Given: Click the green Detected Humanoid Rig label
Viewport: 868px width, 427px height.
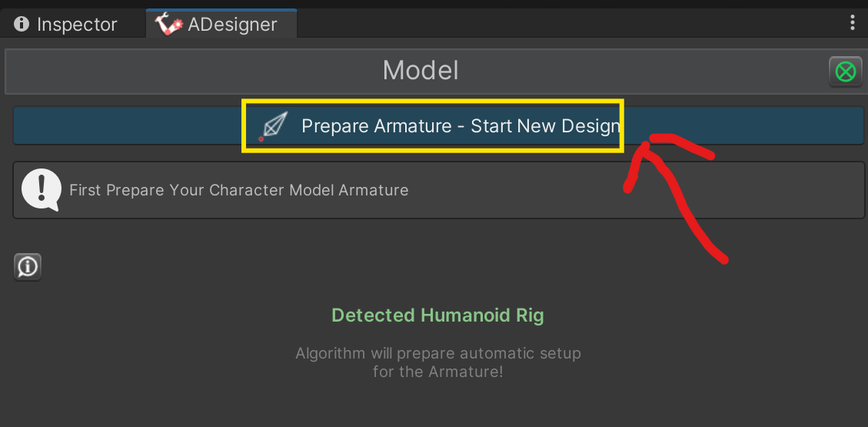Looking at the screenshot, I should [x=438, y=315].
